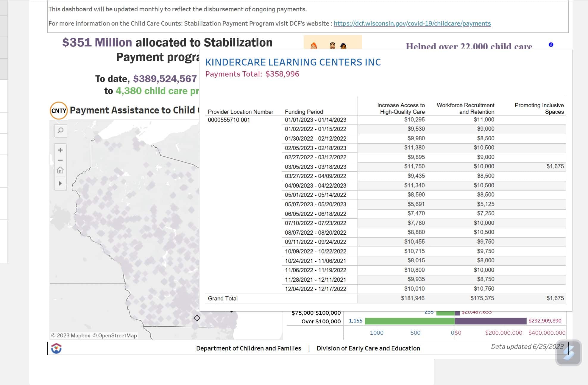Click the Funding Period column header
The width and height of the screenshot is (588, 385).
coord(304,112)
